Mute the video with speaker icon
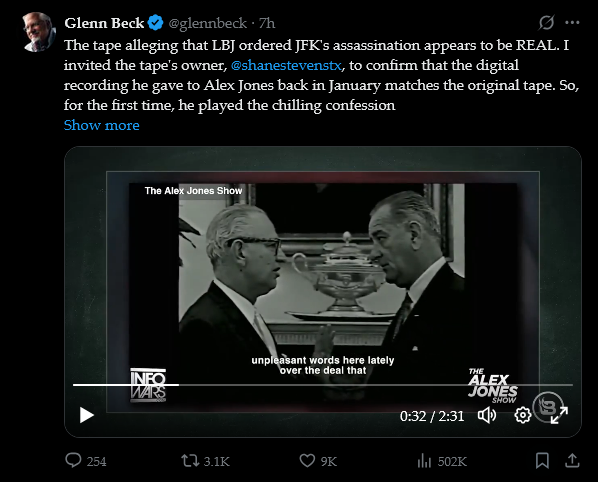This screenshot has height=482, width=598. coord(487,415)
